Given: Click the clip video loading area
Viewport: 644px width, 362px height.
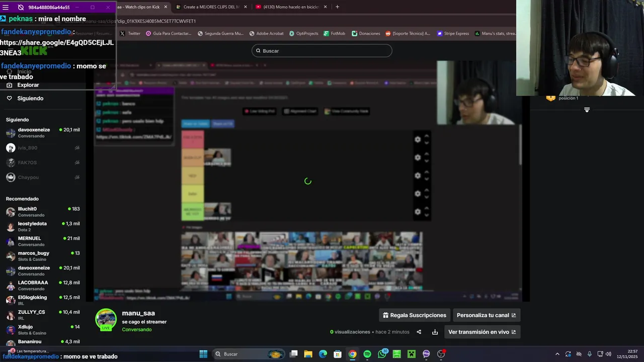Looking at the screenshot, I should (x=307, y=181).
